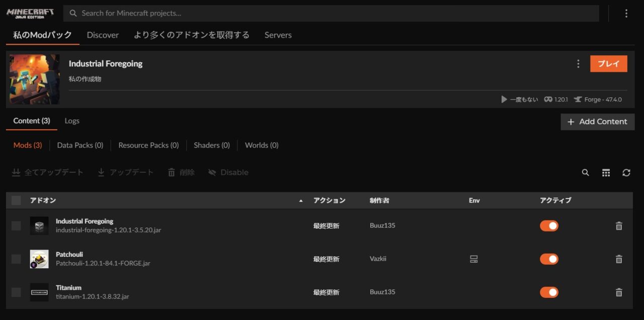Toggle the select-all checkbox in table header
This screenshot has height=320, width=644.
(x=16, y=200)
